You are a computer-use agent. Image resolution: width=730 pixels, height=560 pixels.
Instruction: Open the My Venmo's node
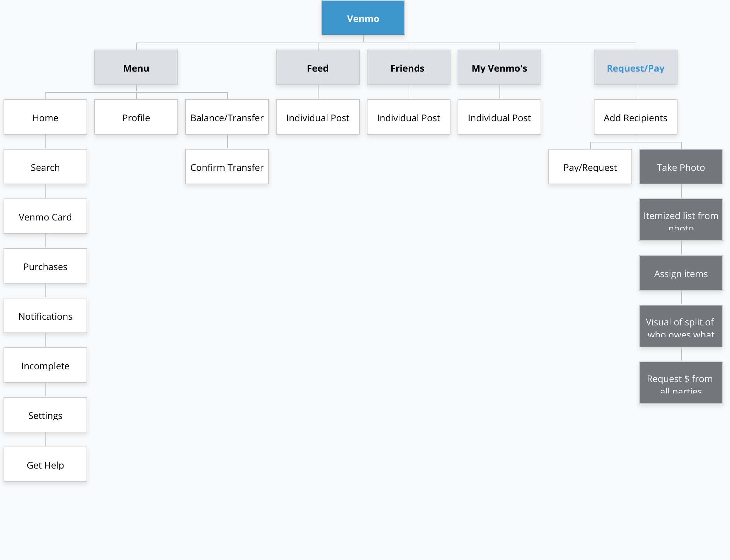pyautogui.click(x=499, y=68)
